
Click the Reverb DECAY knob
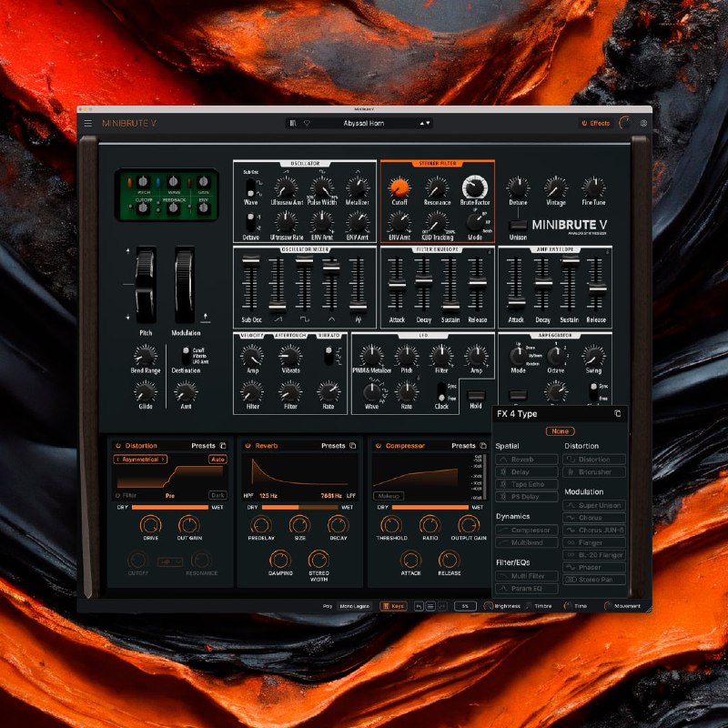point(338,525)
